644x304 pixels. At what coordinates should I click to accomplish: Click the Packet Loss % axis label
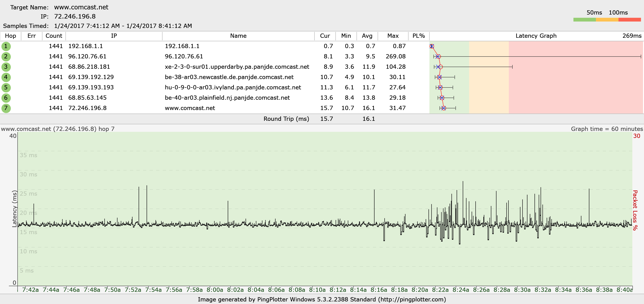pyautogui.click(x=635, y=210)
